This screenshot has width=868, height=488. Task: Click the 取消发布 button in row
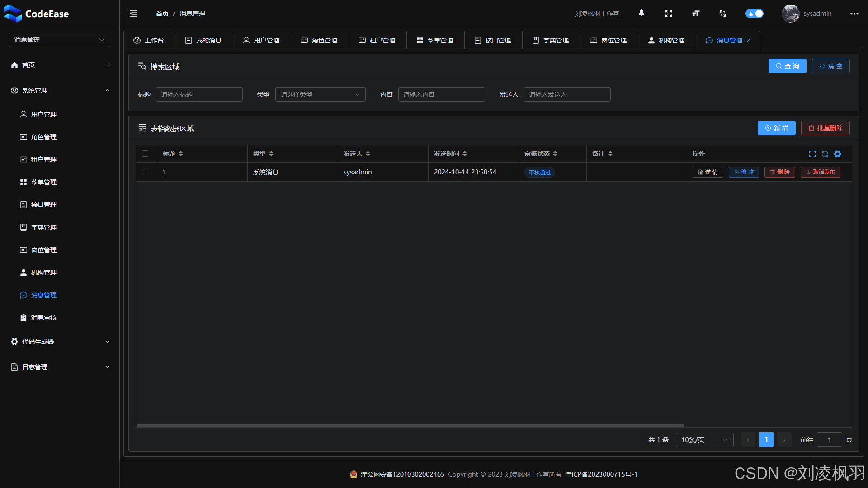coord(820,172)
